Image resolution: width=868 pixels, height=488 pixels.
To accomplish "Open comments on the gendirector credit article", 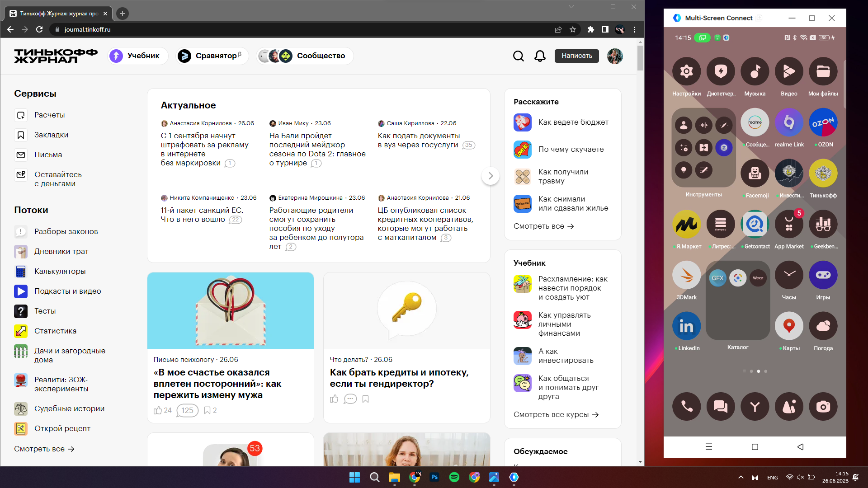I will pos(350,399).
